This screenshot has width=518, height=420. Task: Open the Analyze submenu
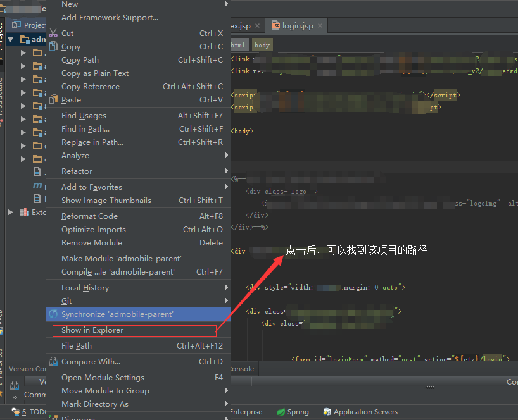pos(139,156)
